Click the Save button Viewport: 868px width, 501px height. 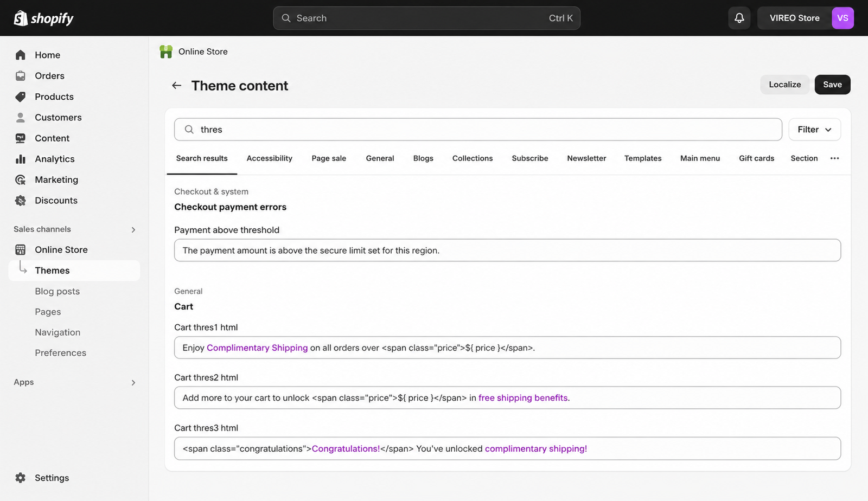832,85
